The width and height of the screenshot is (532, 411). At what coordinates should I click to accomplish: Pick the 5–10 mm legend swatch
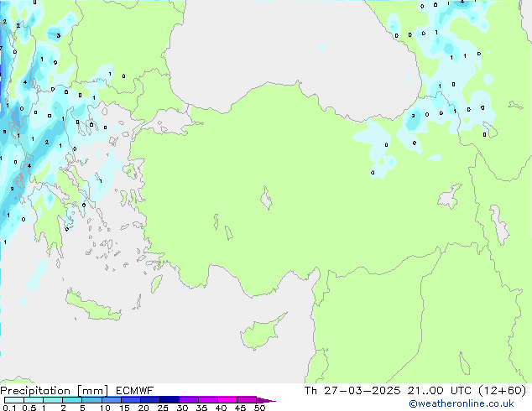(x=91, y=400)
